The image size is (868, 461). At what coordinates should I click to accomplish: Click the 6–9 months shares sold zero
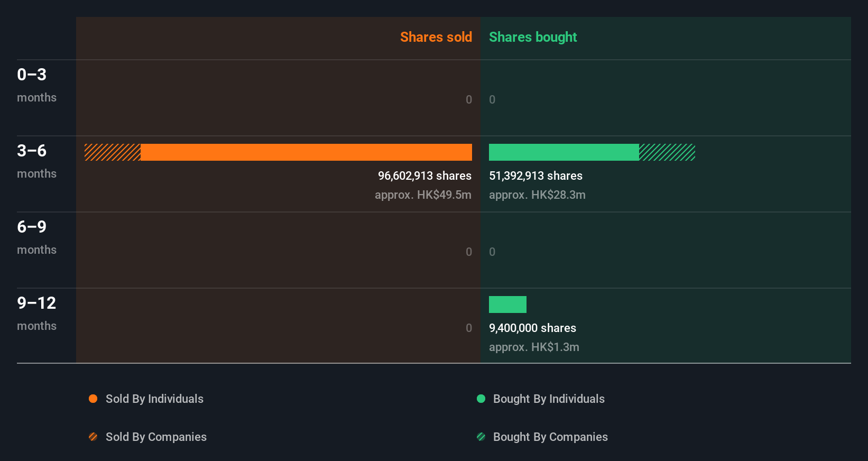469,252
